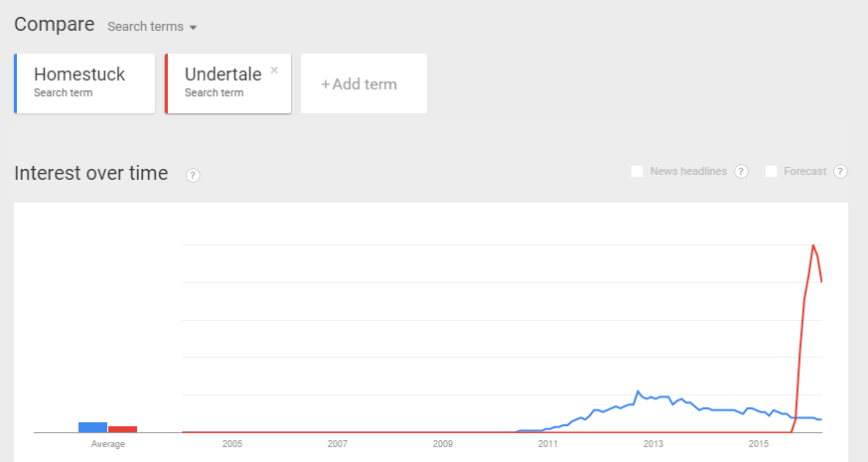Click the 2015 year label on axis
The image size is (868, 462).
coord(759,444)
